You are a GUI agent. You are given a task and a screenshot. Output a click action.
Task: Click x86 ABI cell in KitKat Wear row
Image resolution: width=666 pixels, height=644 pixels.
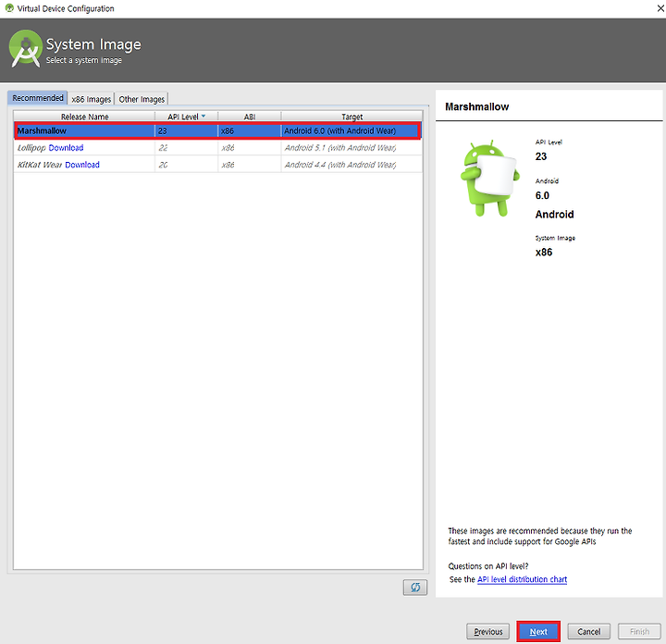click(250, 165)
